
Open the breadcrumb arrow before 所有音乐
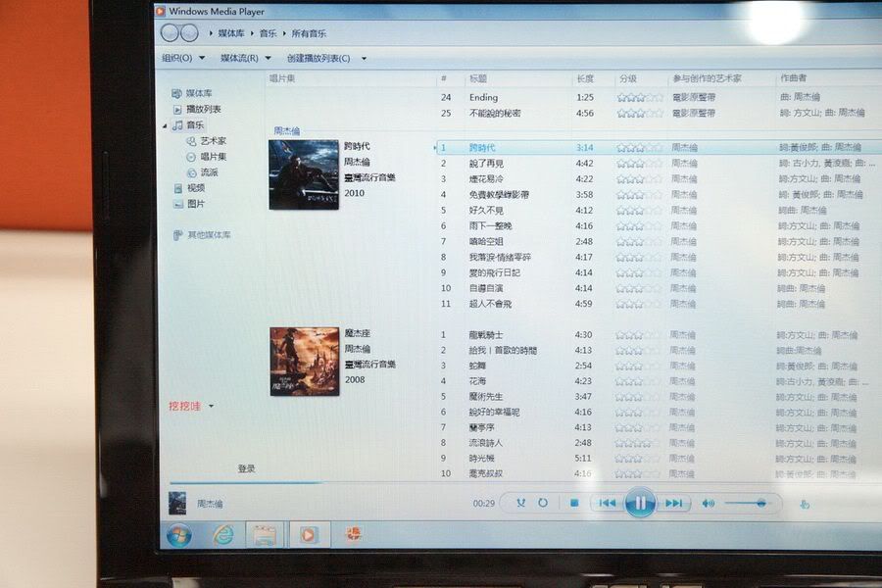(x=284, y=33)
